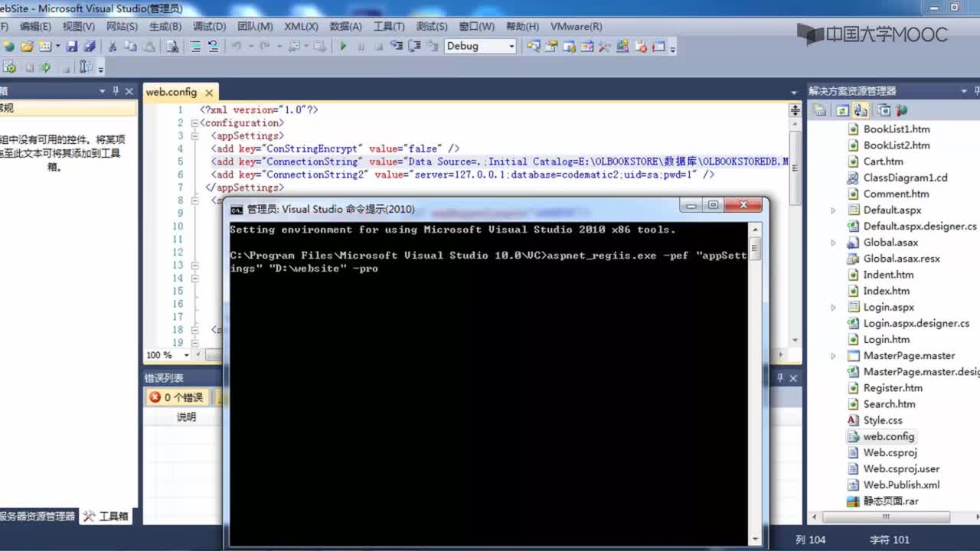Click ASP.NET Configuration icon in Solution Explorer
980x551 pixels.
click(901, 110)
